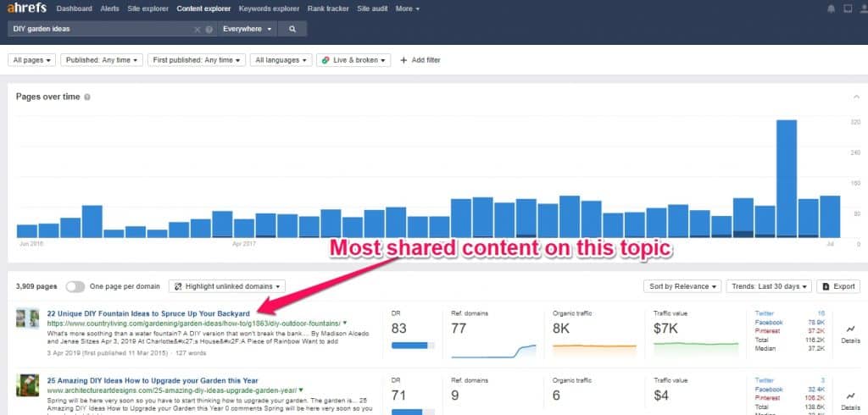The image size is (868, 415).
Task: Open Keywords explorer
Action: pos(269,8)
